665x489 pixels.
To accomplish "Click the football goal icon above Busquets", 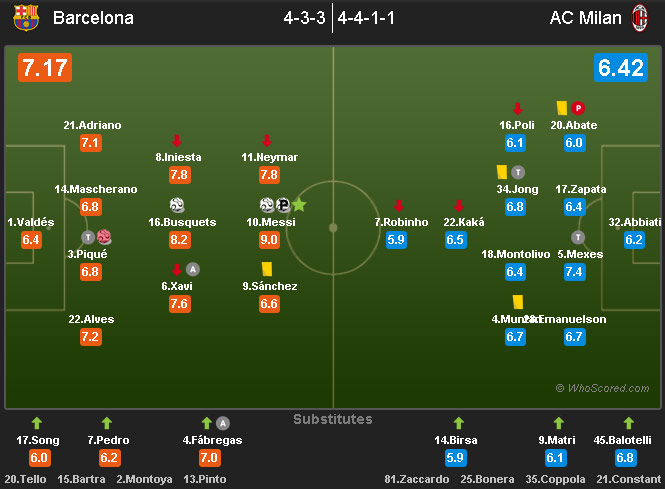I will coord(177,204).
